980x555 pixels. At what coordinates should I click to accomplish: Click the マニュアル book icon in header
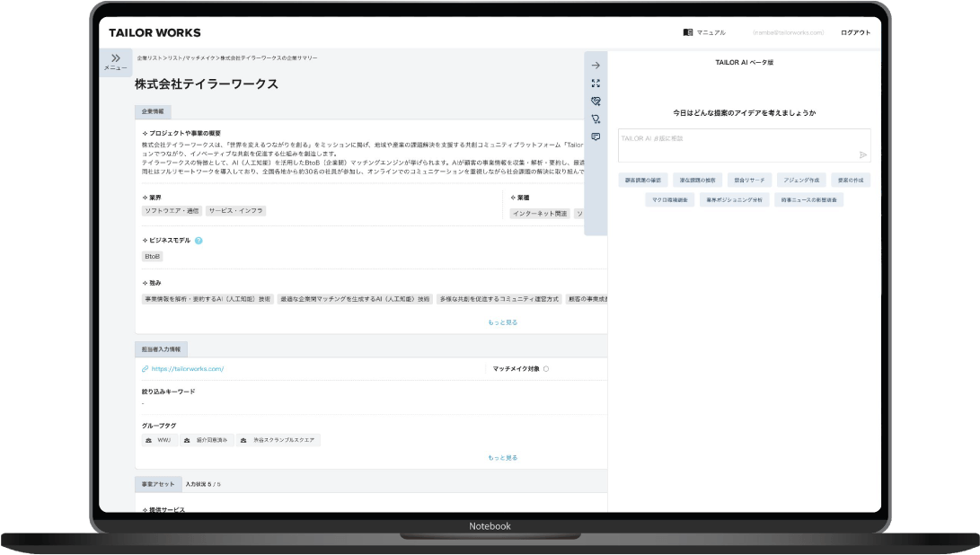tap(688, 32)
